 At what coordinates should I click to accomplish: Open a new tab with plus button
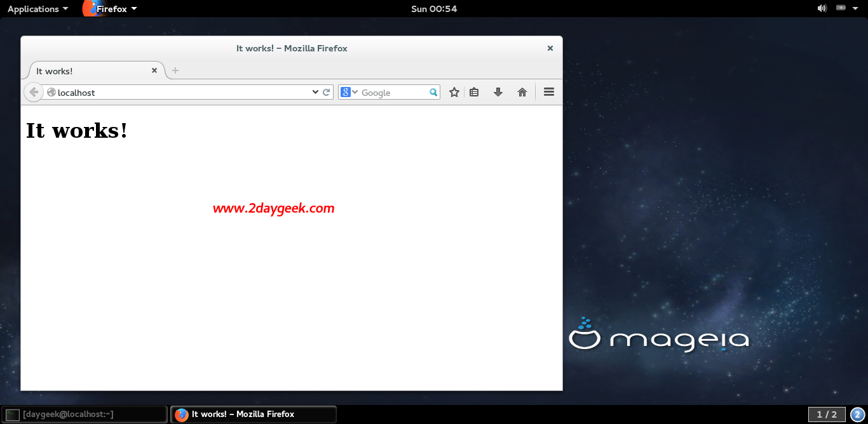175,70
